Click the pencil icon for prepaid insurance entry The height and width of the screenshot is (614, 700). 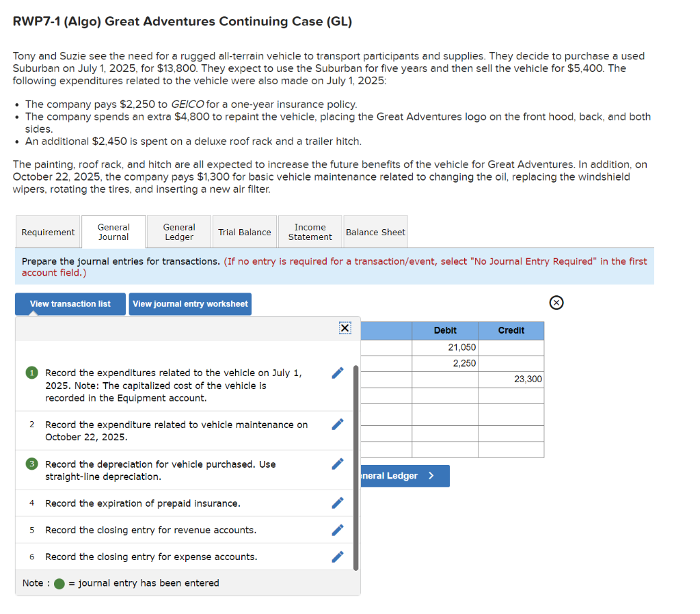tap(337, 503)
